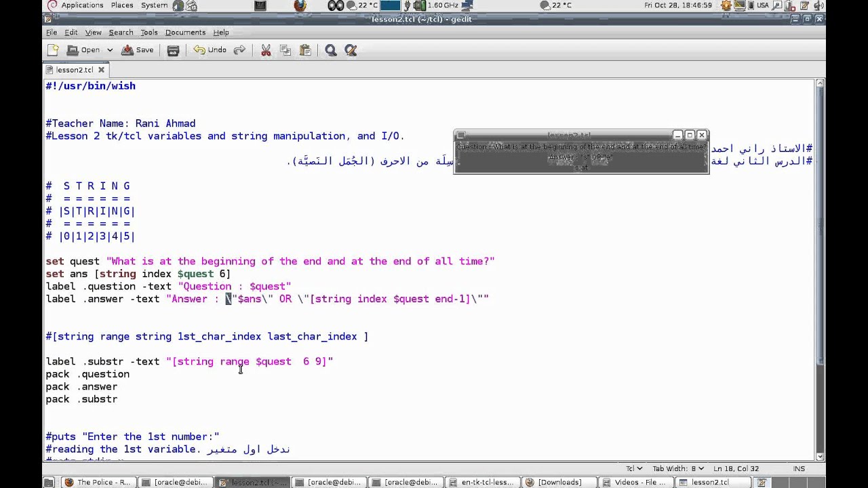Click the question label in the Tk window
Image resolution: width=868 pixels, height=488 pixels.
[x=581, y=146]
